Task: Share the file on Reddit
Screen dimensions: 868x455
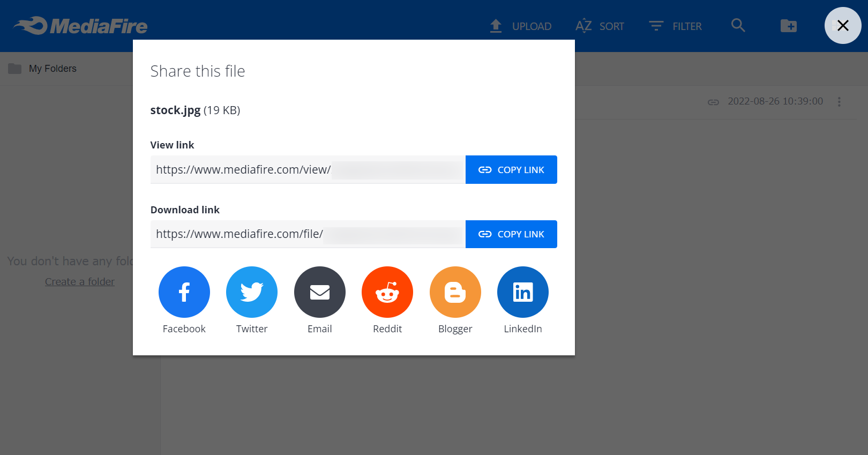Action: 387,292
